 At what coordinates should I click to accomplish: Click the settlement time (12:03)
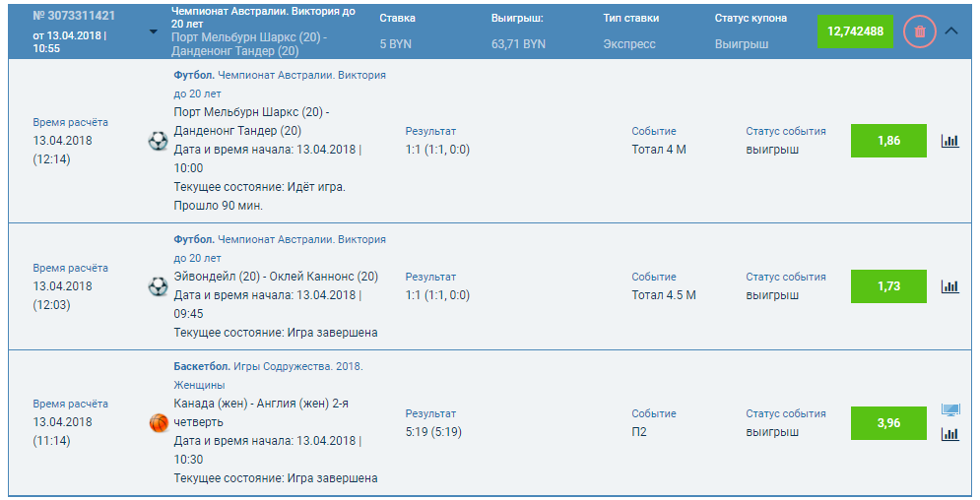51,304
